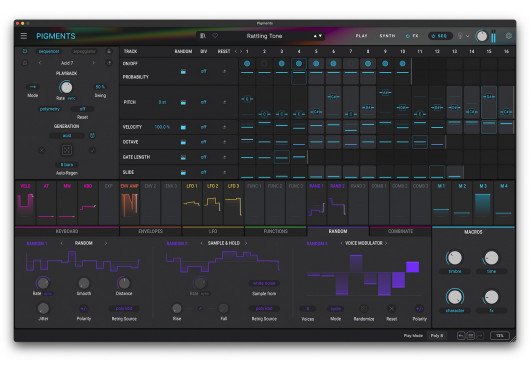Open the settings gear in the top bar

coord(508,36)
